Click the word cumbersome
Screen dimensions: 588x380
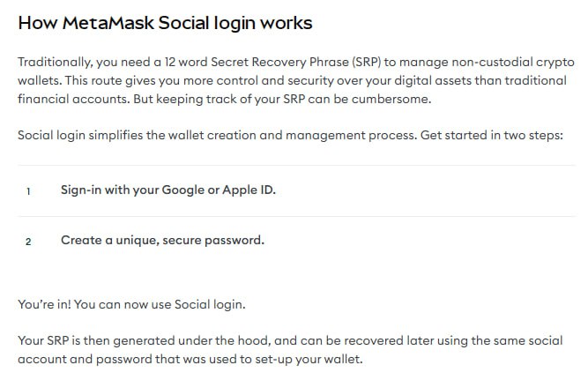pos(391,99)
